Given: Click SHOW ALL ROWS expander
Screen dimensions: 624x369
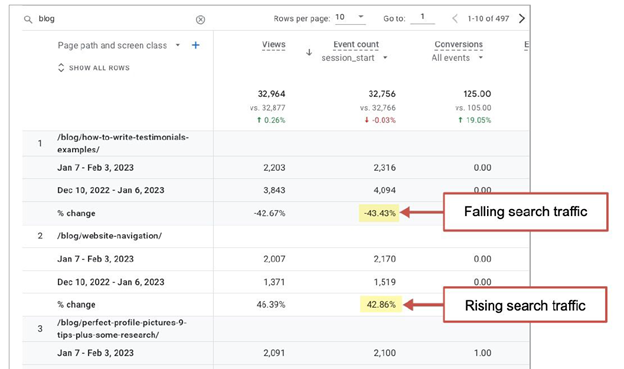Looking at the screenshot, I should click(x=94, y=68).
